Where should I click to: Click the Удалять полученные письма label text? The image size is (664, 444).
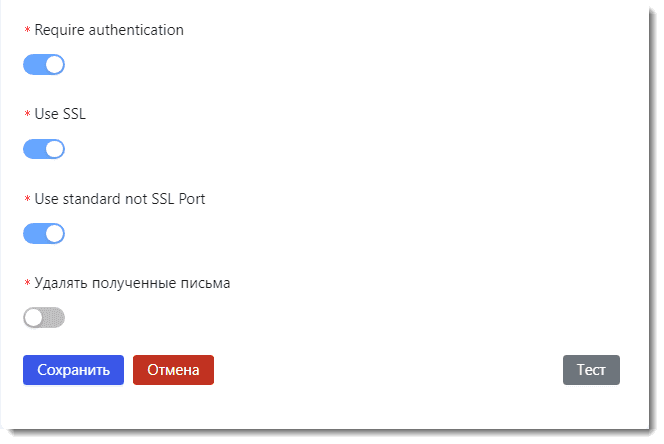coord(132,283)
